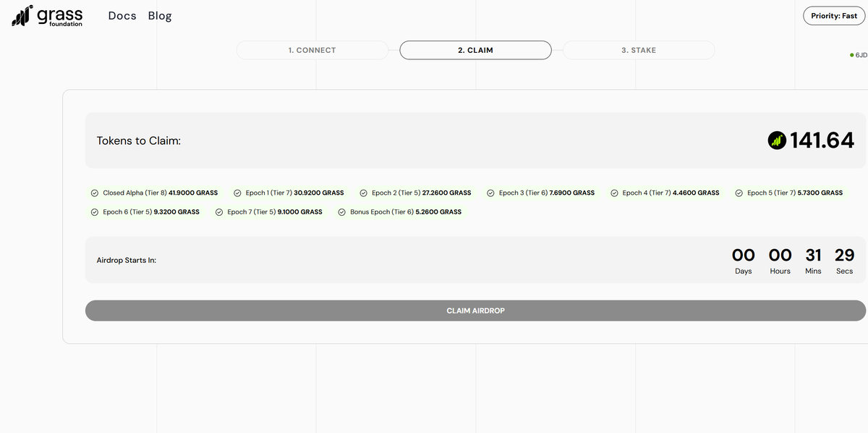Click the Grass Foundation logo
This screenshot has height=433, width=868.
pyautogui.click(x=48, y=16)
